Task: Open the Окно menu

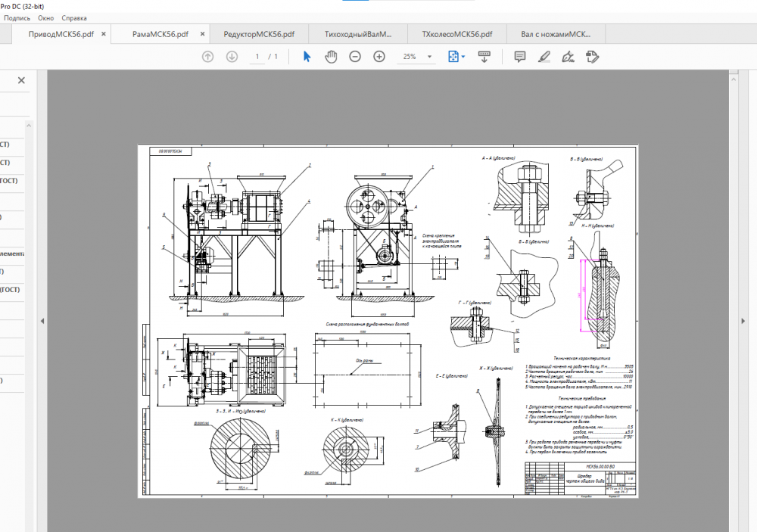Action: pos(45,17)
